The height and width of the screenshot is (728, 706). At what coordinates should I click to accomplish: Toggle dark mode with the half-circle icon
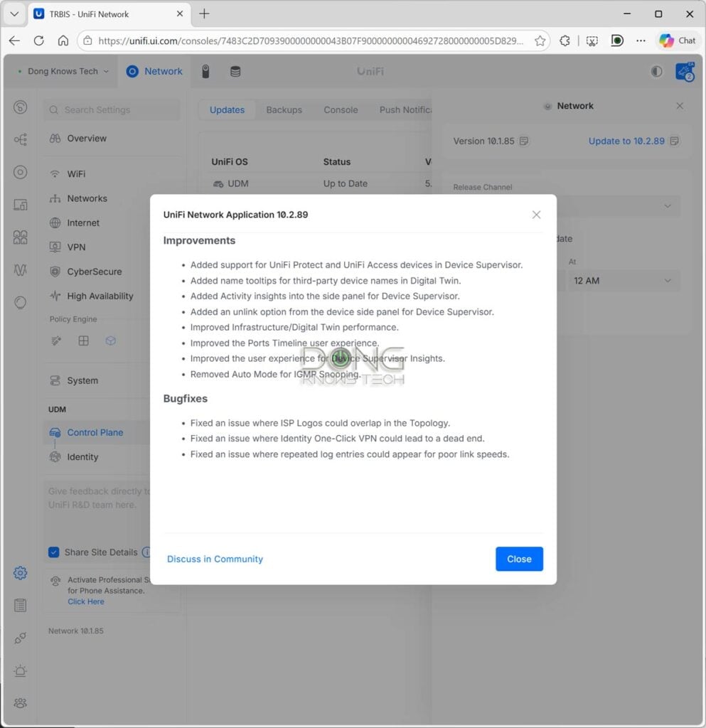click(x=656, y=71)
